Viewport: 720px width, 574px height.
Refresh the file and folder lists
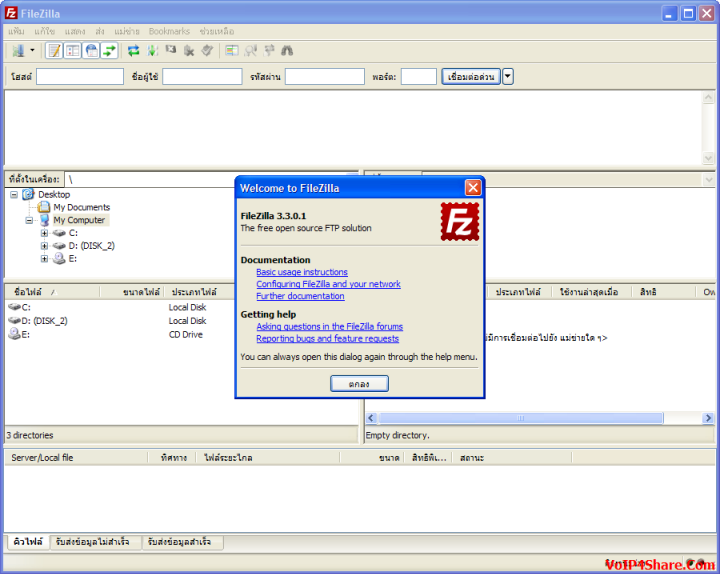134,51
